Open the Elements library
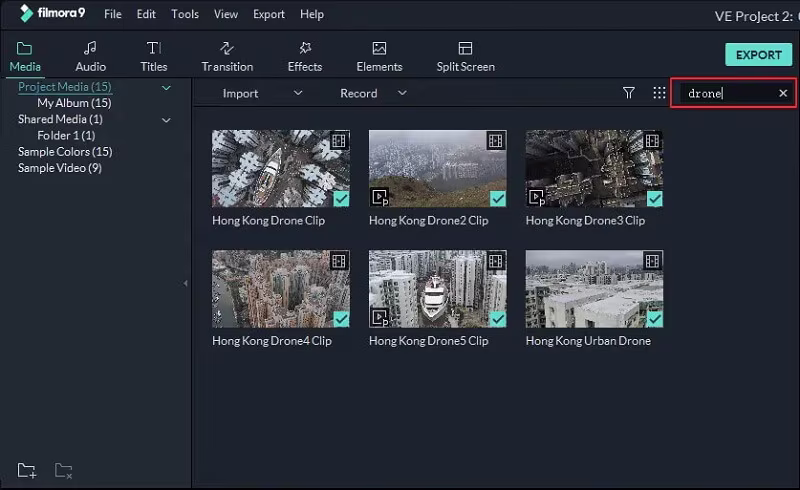This screenshot has height=490, width=800. click(379, 56)
